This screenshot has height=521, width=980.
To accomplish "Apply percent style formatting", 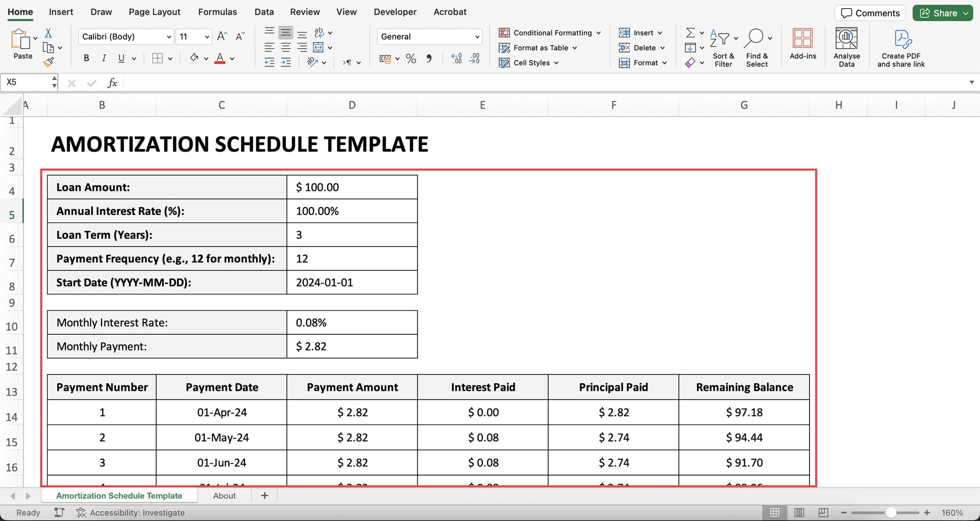I will point(411,59).
